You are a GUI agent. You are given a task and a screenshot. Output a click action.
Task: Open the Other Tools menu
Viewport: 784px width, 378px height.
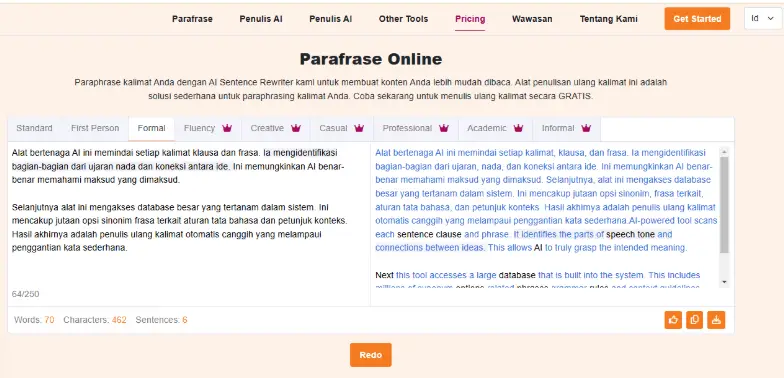click(x=404, y=19)
